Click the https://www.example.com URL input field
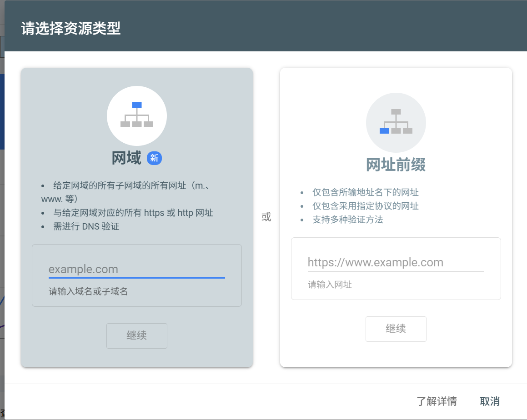Viewport: 527px width, 420px height. pos(396,262)
